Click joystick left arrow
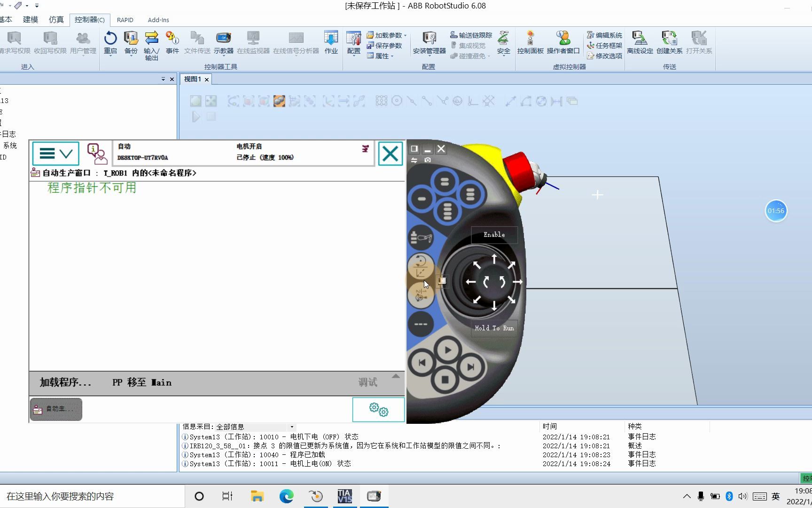 tap(470, 282)
